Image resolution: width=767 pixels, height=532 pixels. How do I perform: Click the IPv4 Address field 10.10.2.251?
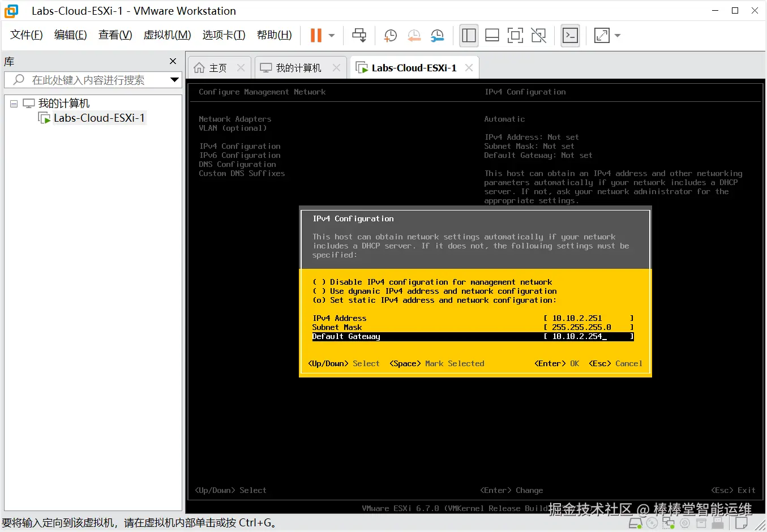click(x=589, y=318)
